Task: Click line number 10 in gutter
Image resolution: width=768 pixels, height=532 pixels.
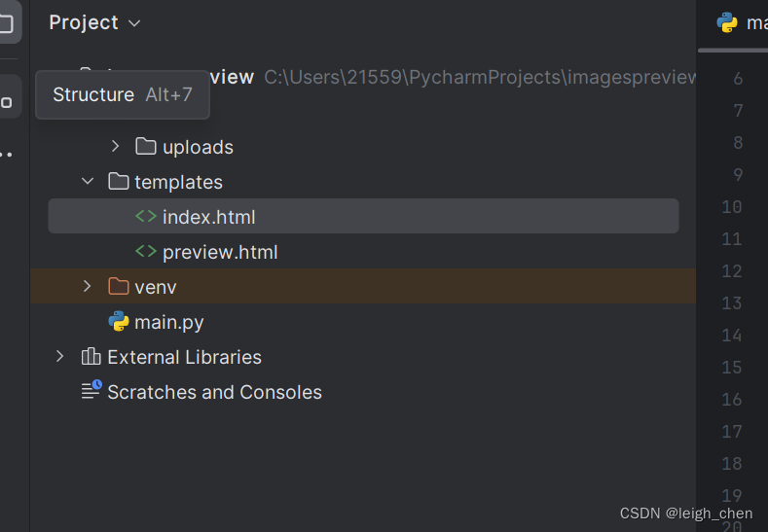Action: [x=732, y=206]
